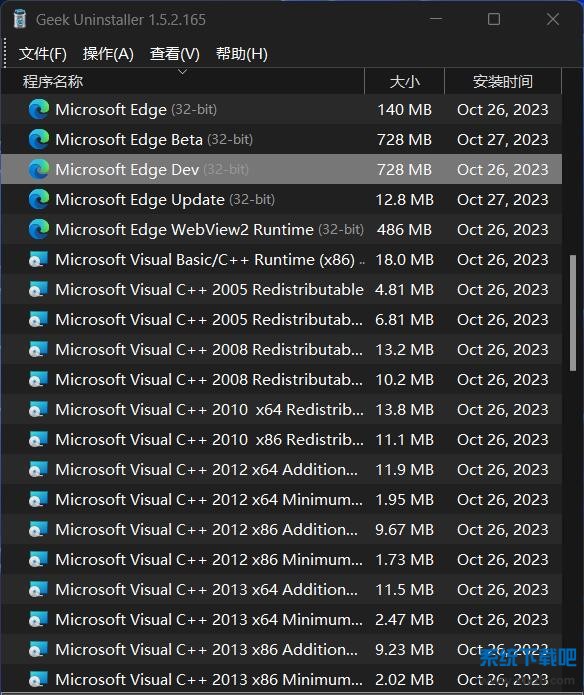The width and height of the screenshot is (584, 695).
Task: Open the 操作(A) menu
Action: pyautogui.click(x=108, y=54)
